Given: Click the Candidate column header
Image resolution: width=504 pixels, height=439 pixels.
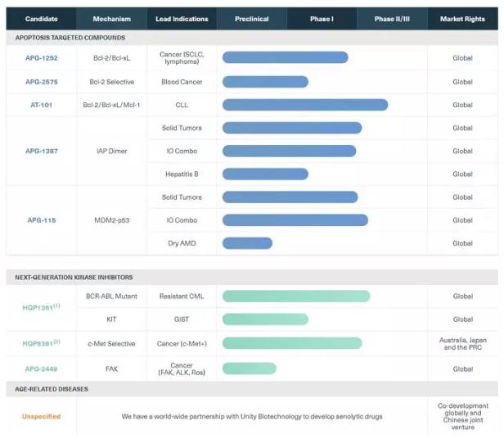Looking at the screenshot, I should tap(41, 19).
